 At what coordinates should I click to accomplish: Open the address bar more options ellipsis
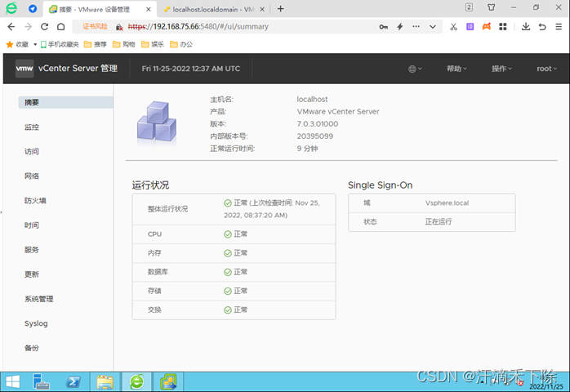click(416, 27)
